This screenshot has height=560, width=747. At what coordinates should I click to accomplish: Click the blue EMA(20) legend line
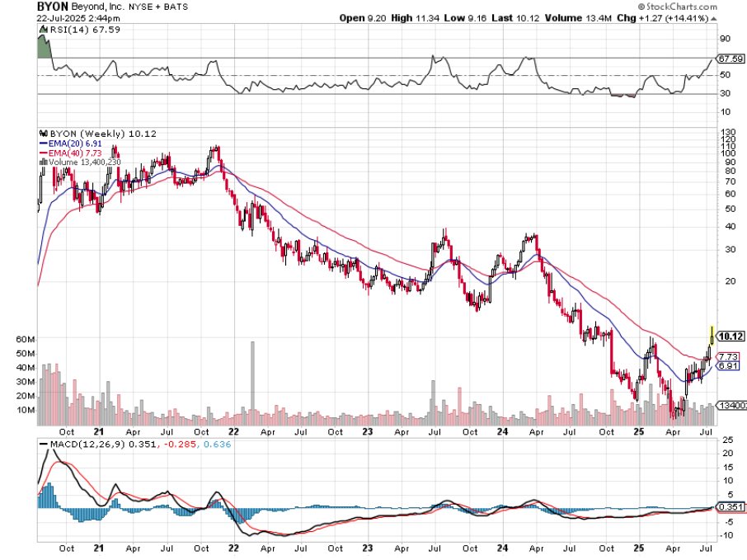[43, 144]
